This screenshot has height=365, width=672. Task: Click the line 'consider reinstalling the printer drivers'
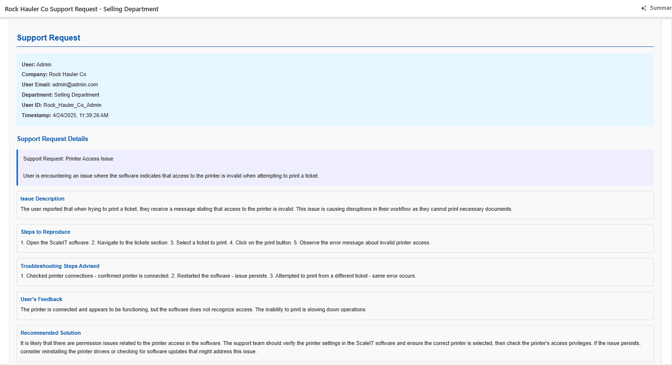pos(138,351)
